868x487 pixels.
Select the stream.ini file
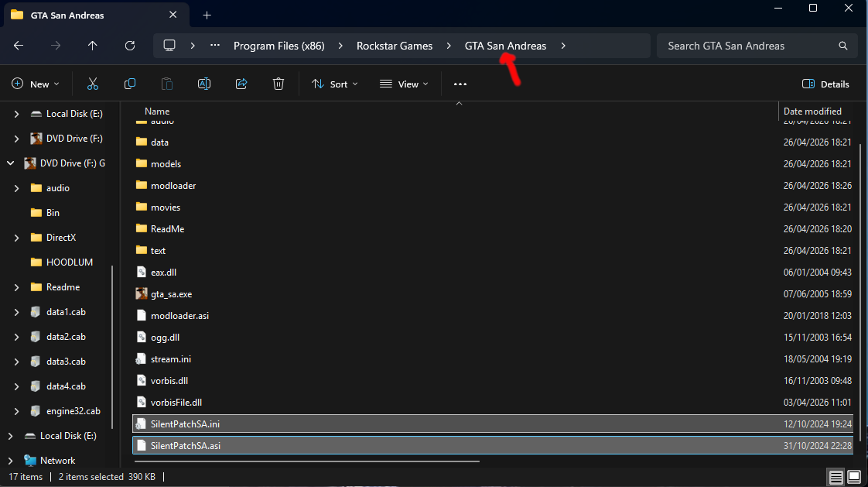[493, 359]
